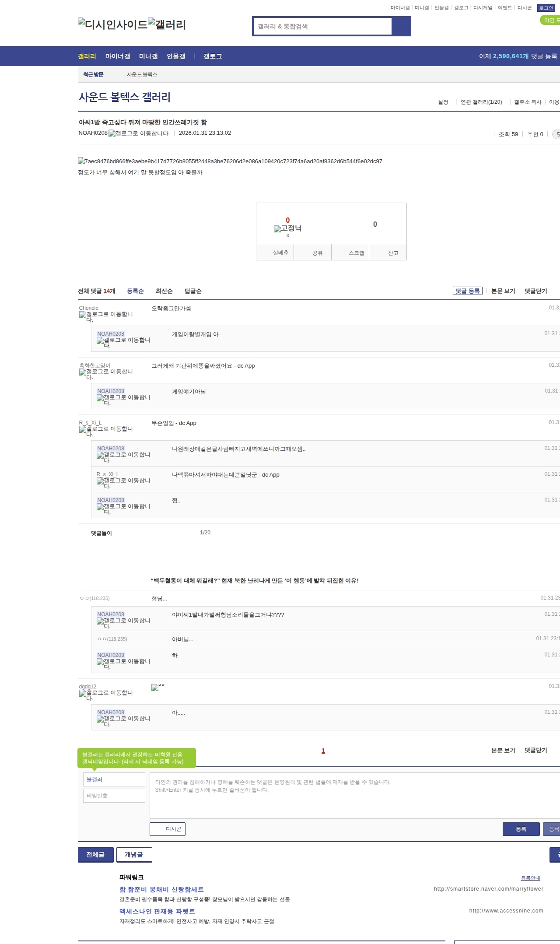
Task: Click the gallog icon next to the post author NOAH0208
Action: [x=139, y=133]
